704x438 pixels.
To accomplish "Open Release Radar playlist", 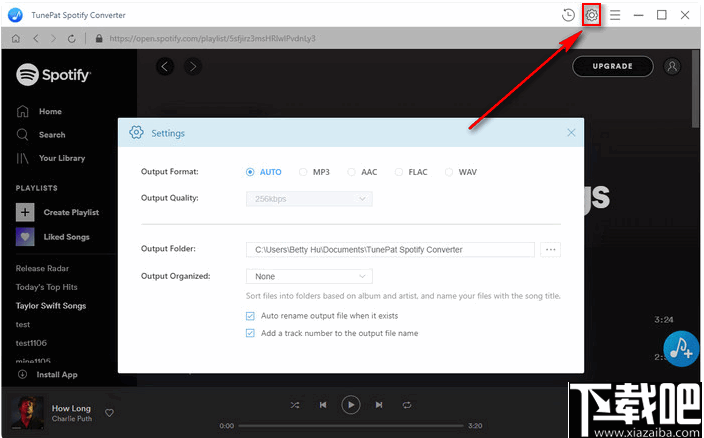I will pos(42,268).
